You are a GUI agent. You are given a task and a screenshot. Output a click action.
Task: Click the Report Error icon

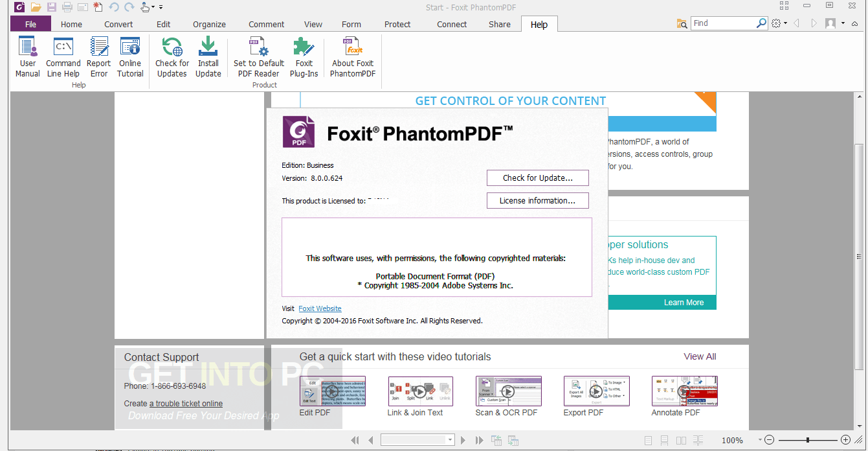pyautogui.click(x=98, y=56)
